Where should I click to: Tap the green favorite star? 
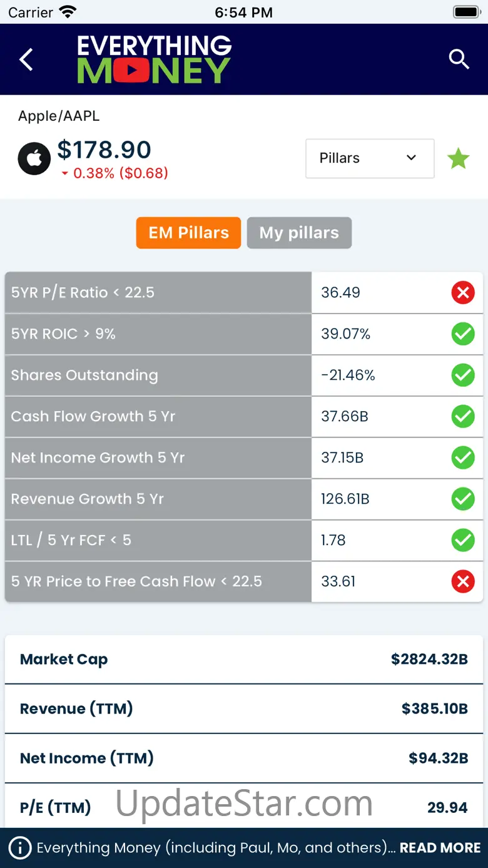point(459,158)
